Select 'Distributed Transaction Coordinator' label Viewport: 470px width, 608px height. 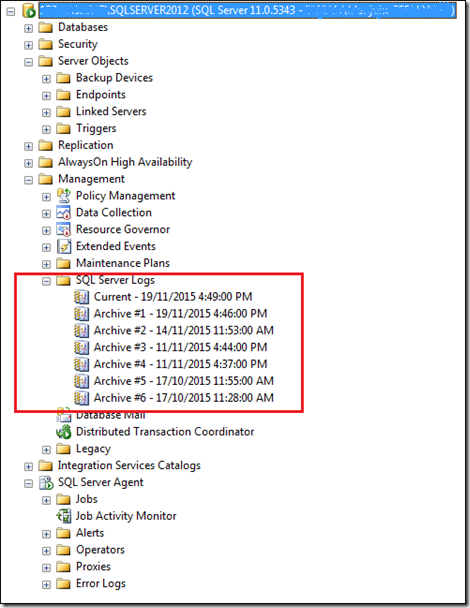tap(165, 432)
